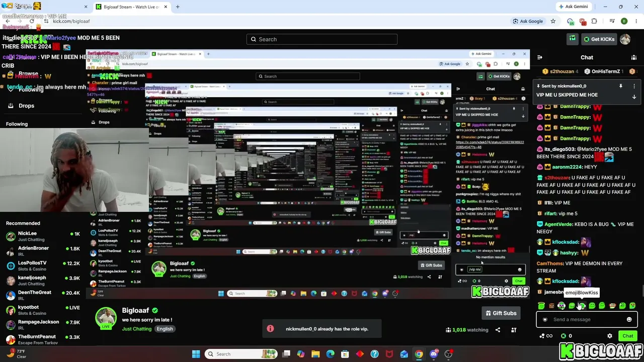Open Bigloaaf channel avatar
The height and width of the screenshot is (362, 644).
(106, 319)
